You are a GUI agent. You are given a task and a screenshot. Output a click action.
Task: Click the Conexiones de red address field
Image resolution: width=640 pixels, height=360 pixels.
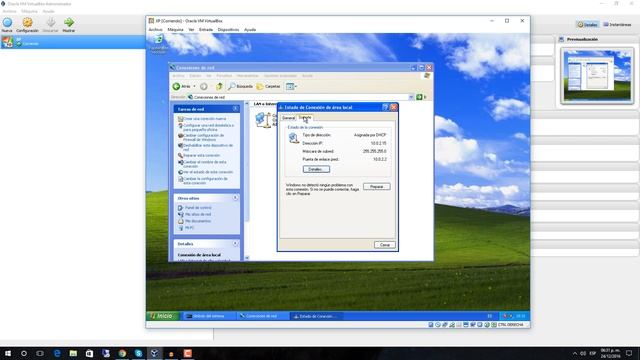coord(300,97)
